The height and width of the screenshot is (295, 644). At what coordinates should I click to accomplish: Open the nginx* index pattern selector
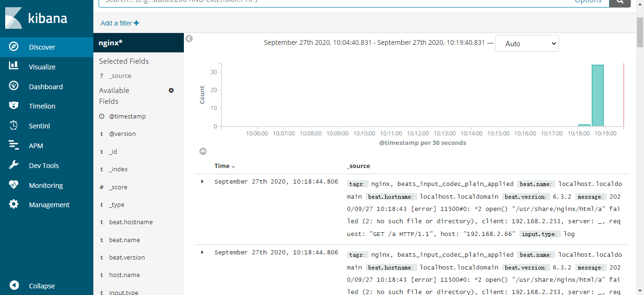[x=139, y=42]
